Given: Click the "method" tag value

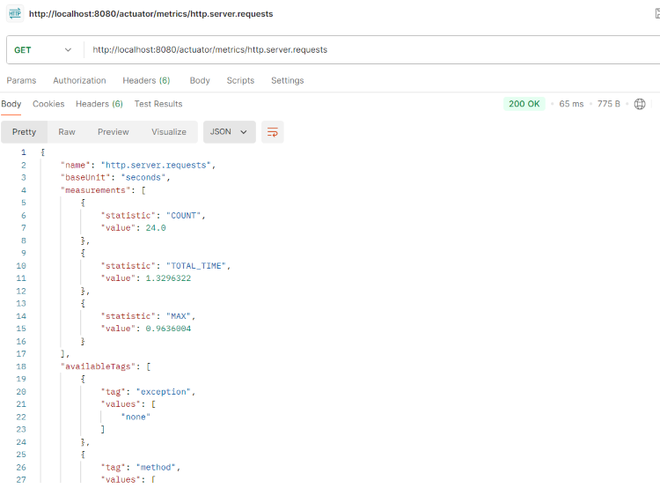Looking at the screenshot, I should pos(156,467).
